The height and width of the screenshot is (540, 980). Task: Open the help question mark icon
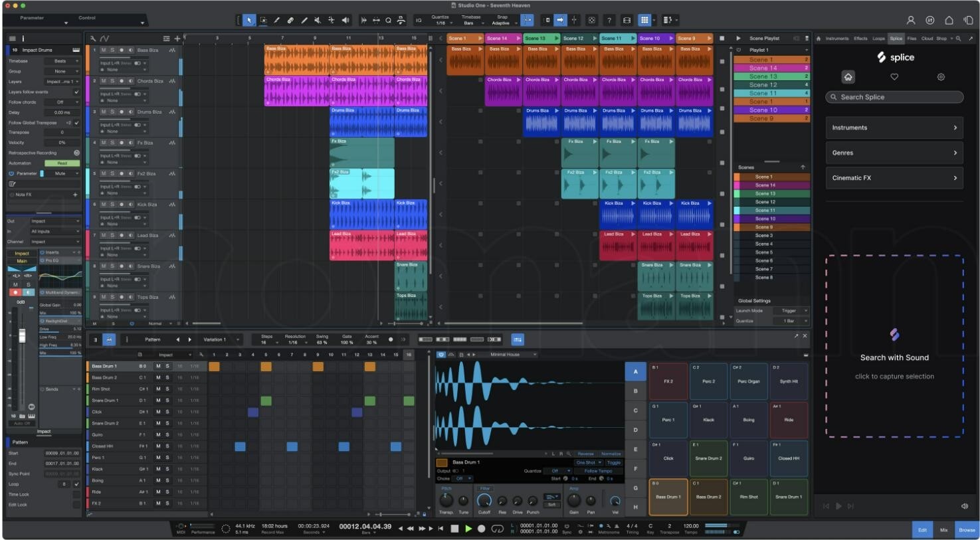coord(609,21)
